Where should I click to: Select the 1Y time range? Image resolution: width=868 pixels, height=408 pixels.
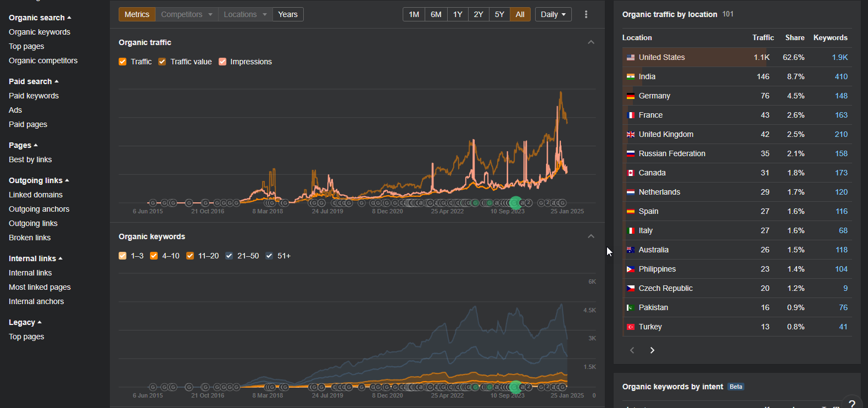point(458,14)
